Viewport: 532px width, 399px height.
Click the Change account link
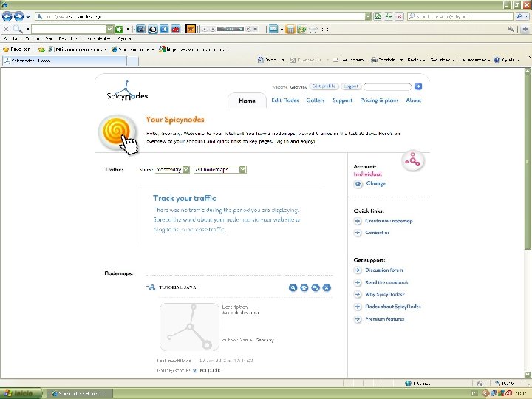(375, 183)
